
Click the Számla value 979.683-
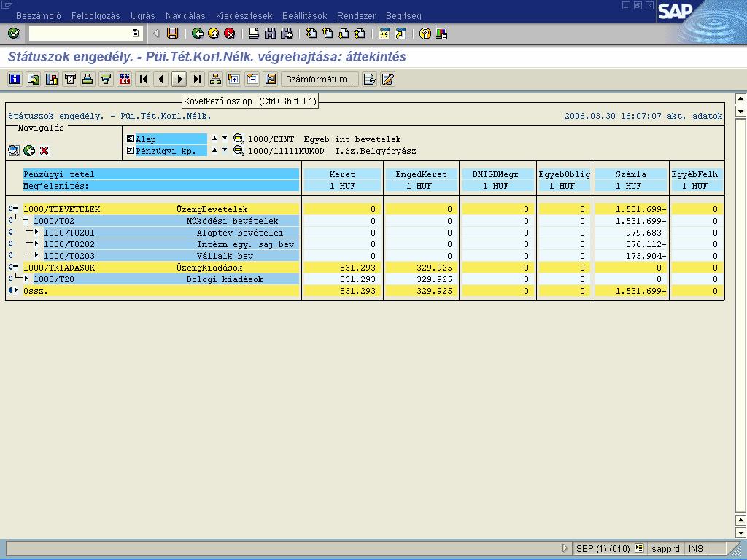(646, 233)
